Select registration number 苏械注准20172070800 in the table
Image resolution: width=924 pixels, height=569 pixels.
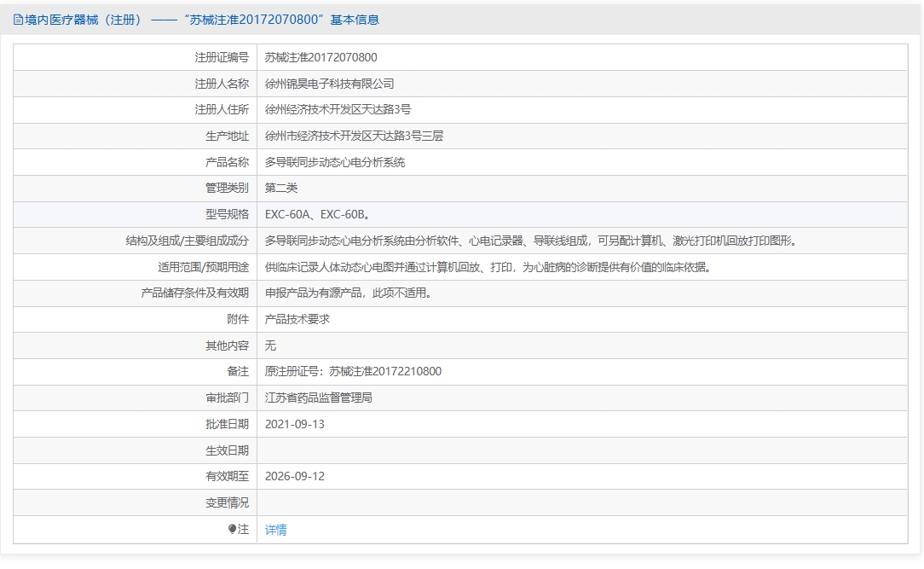pyautogui.click(x=321, y=58)
